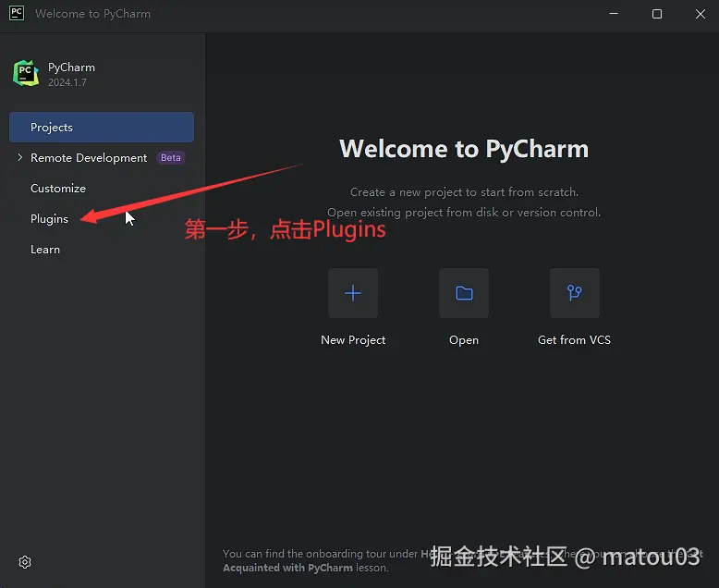
Task: Click the PyCharm 2024.1.7 version text
Action: [67, 82]
